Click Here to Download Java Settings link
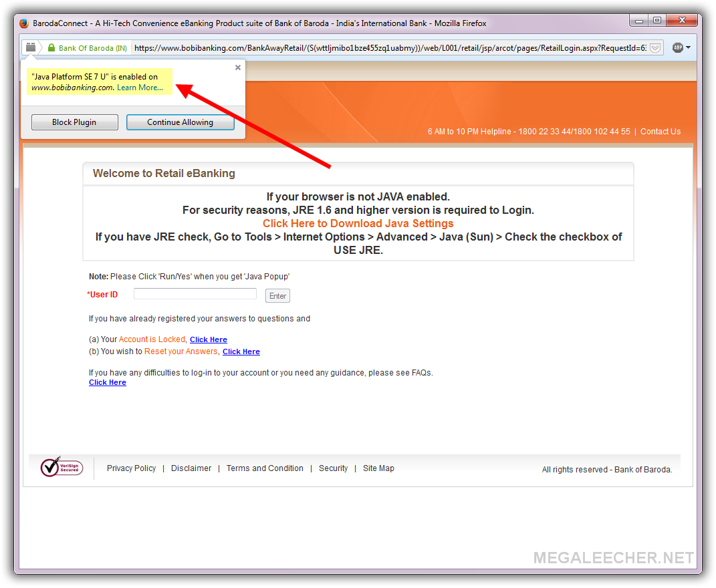 click(x=358, y=223)
